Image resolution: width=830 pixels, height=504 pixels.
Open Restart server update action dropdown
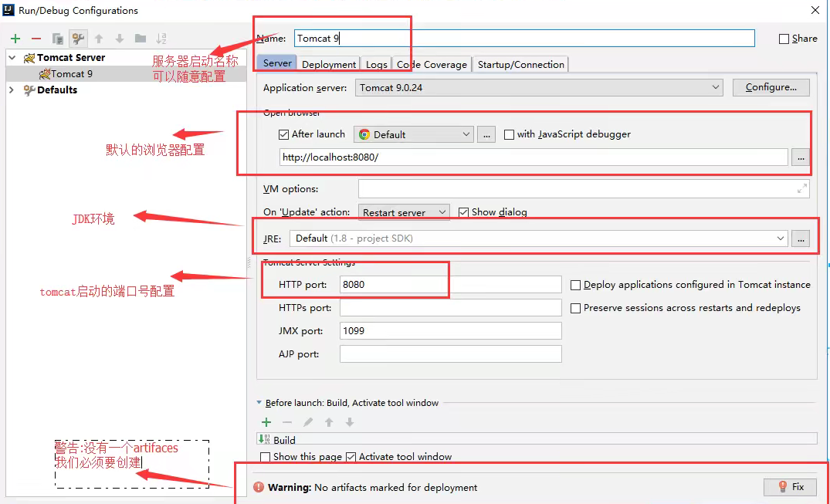[404, 212]
